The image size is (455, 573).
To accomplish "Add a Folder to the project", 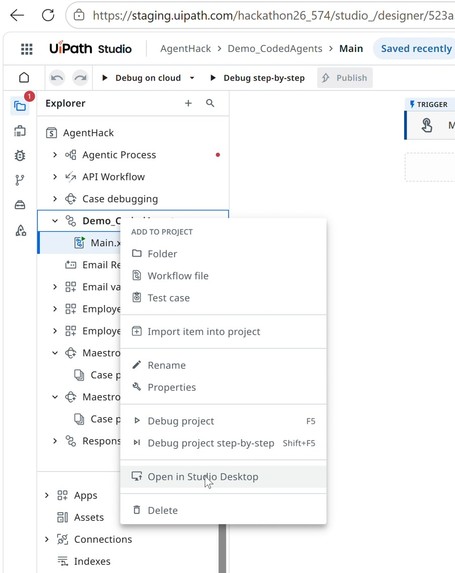I will [223, 254].
